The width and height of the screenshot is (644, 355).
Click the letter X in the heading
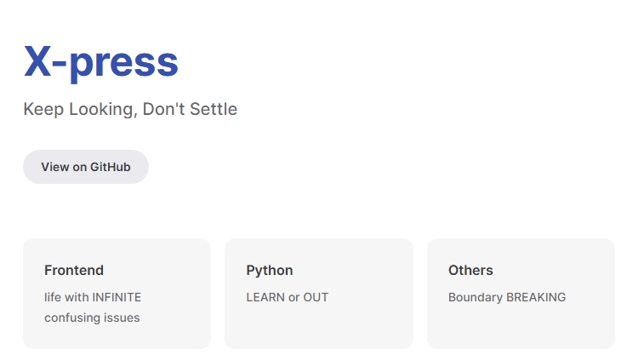click(x=37, y=61)
